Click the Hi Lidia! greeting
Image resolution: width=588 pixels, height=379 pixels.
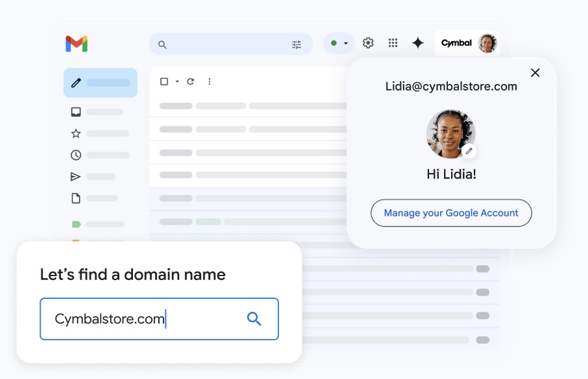click(452, 174)
